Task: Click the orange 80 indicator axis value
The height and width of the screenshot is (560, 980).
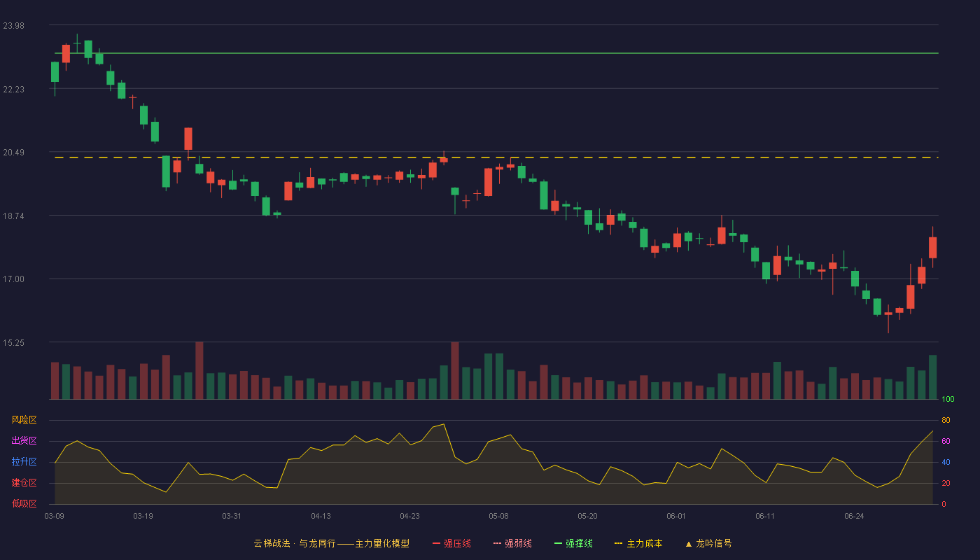Action: 946,420
